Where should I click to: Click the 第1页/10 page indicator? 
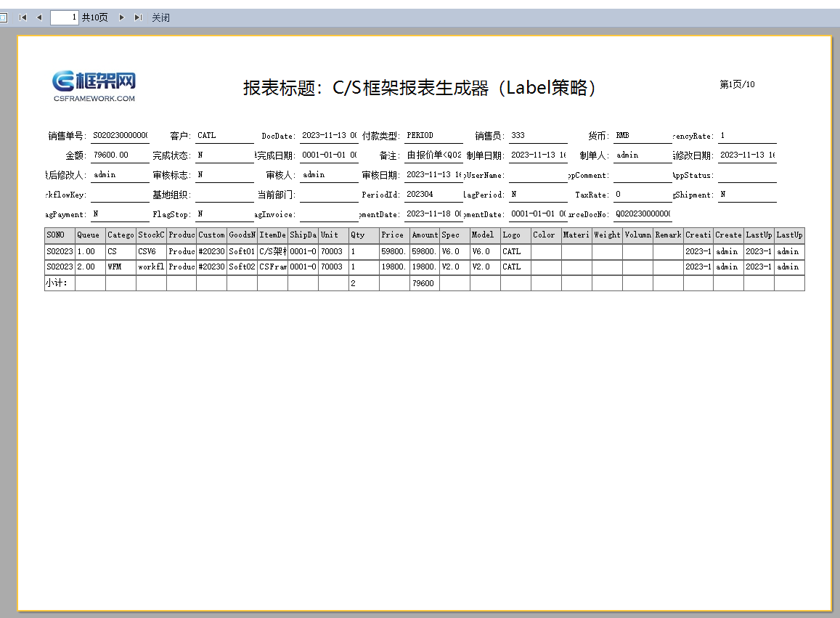(x=737, y=84)
